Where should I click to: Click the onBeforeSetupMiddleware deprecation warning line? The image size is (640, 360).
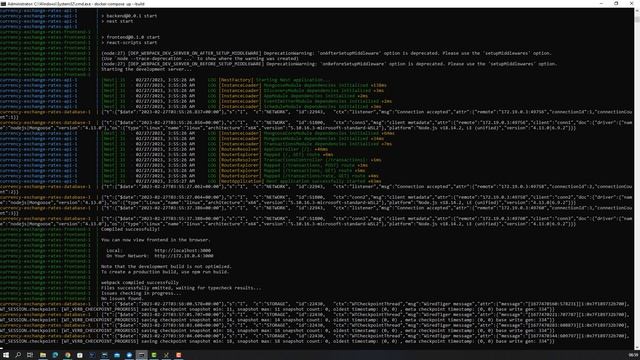coord(329,64)
